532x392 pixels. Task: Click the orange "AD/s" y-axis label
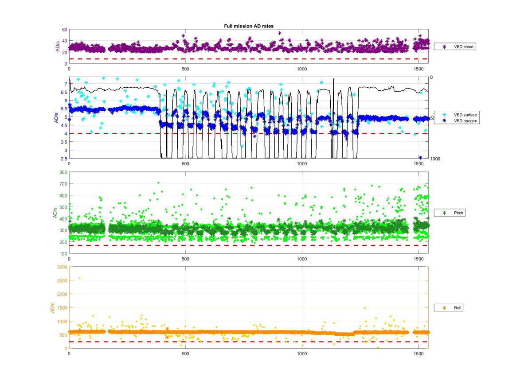[52, 307]
